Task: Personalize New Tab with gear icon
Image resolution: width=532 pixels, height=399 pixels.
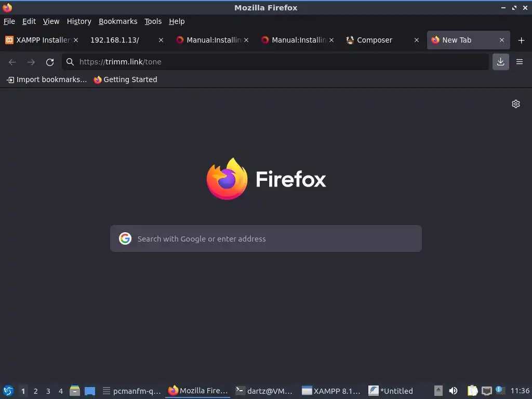Action: click(x=516, y=104)
